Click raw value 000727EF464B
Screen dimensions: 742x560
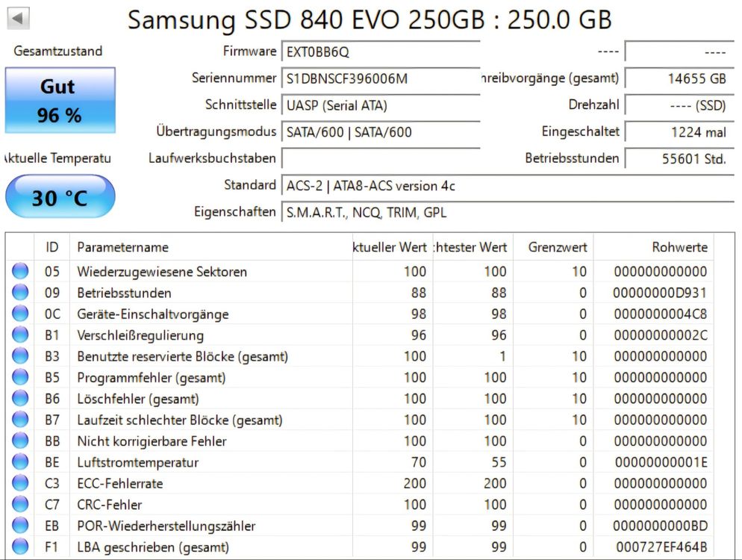(x=661, y=547)
